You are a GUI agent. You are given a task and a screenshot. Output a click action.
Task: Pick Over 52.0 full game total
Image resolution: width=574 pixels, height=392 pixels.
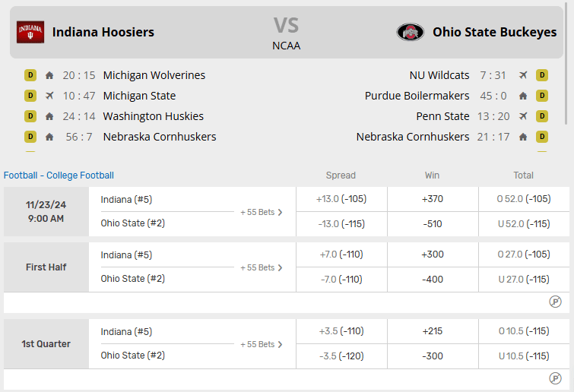coord(523,199)
